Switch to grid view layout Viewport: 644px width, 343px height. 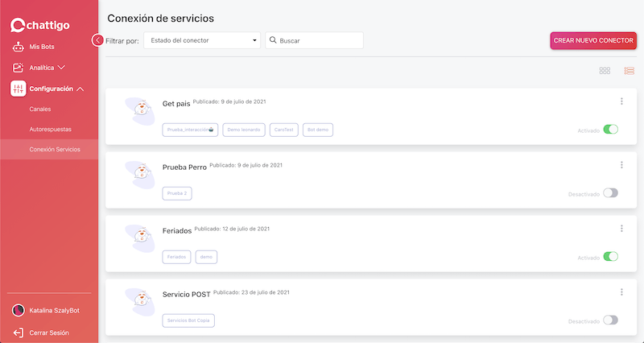(605, 71)
